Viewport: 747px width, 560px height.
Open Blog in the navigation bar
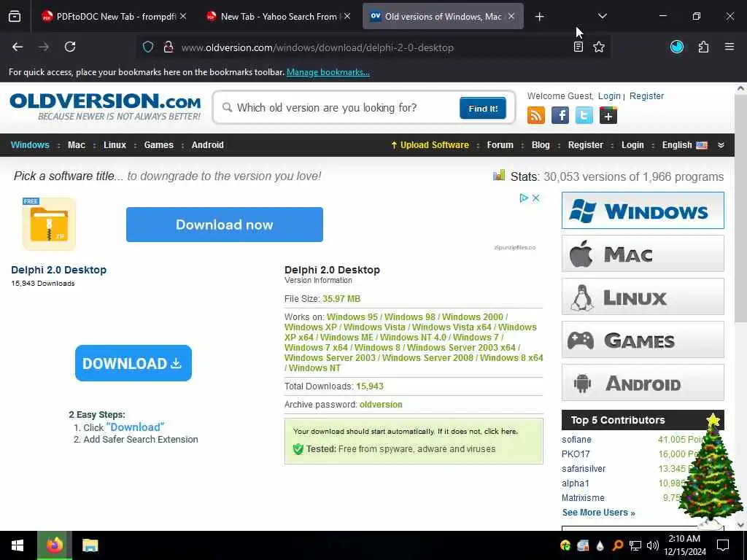pyautogui.click(x=541, y=145)
